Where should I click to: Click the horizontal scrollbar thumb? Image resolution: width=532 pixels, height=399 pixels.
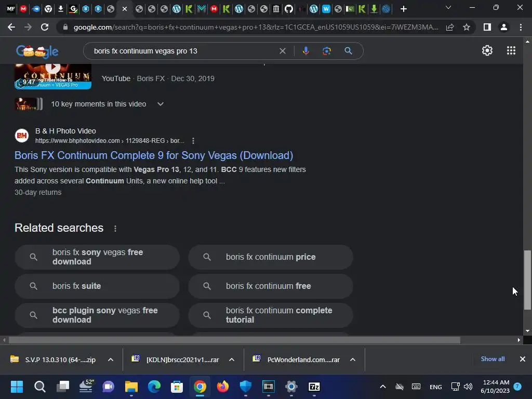pos(234,340)
